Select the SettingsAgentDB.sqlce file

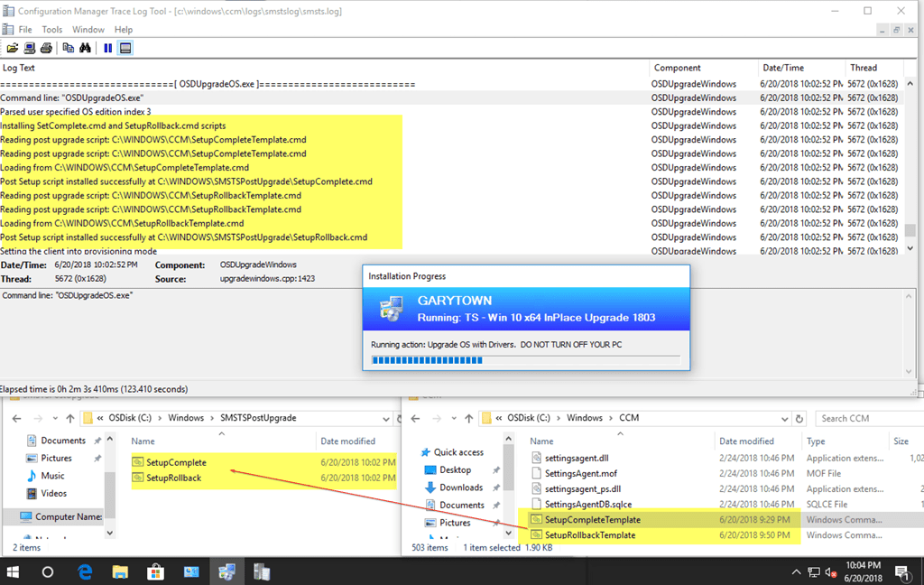588,505
